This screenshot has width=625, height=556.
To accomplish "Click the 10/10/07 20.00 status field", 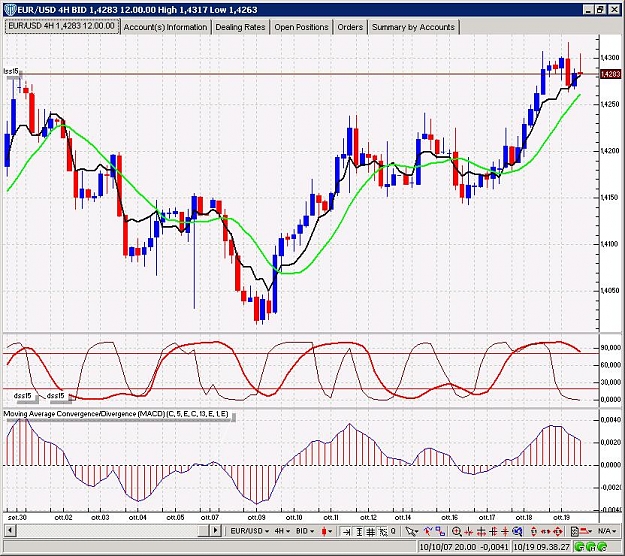I will (464, 547).
